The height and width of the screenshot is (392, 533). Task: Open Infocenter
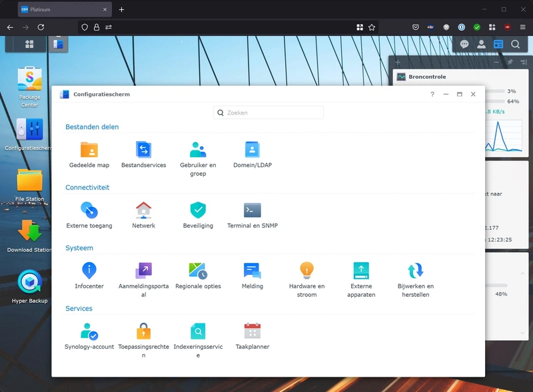(x=89, y=269)
